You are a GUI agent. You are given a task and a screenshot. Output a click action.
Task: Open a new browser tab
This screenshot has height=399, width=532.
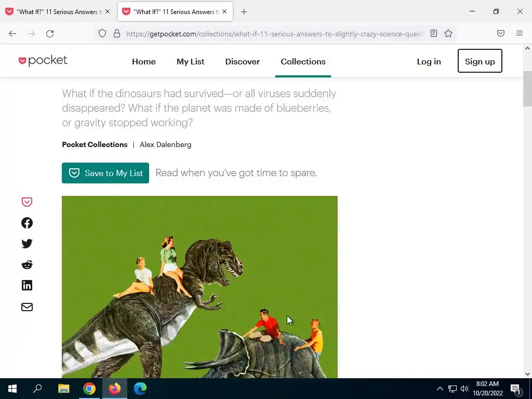(244, 12)
